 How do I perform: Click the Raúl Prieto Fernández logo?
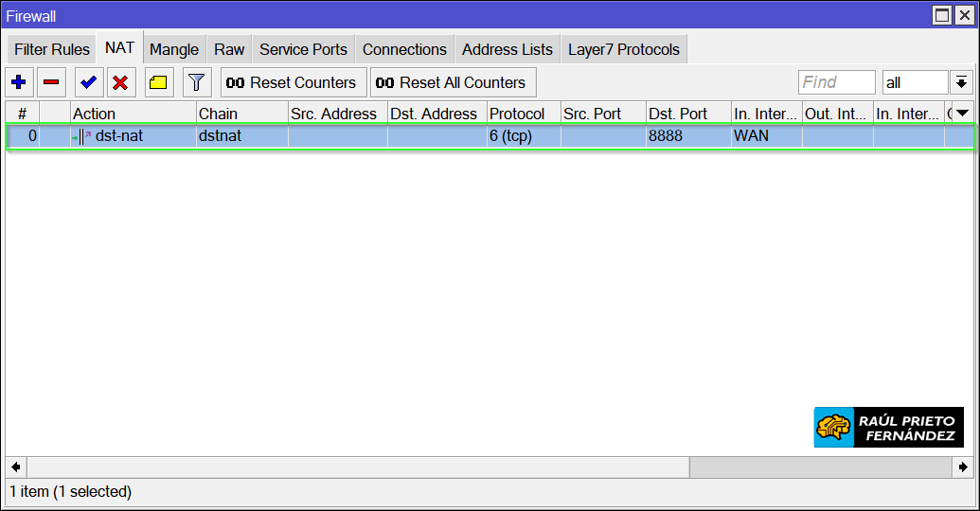888,428
